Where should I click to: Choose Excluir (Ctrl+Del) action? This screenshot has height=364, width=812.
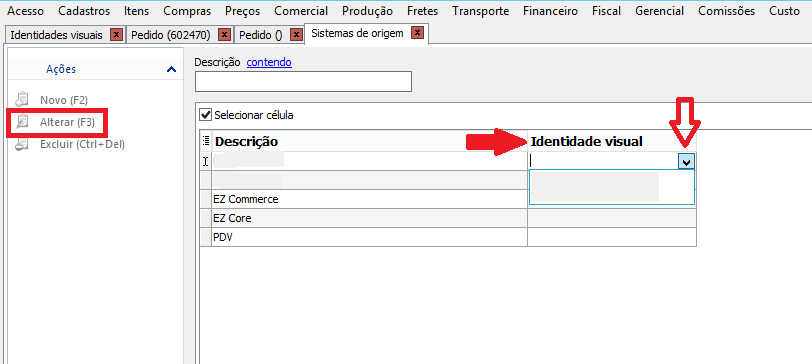tap(82, 145)
